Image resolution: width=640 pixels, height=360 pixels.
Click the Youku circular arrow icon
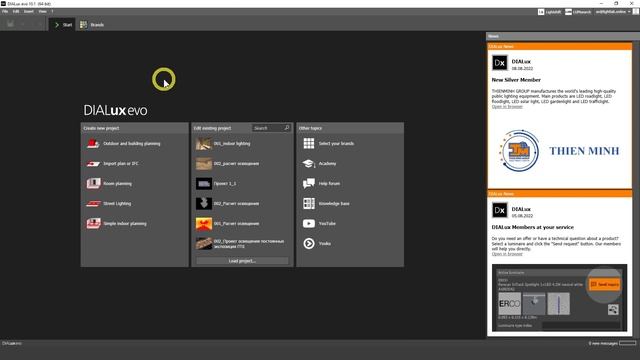(x=309, y=243)
